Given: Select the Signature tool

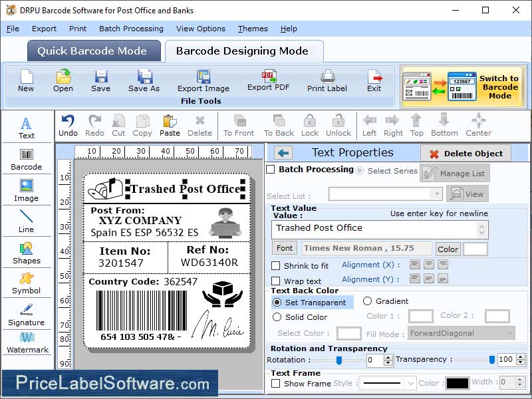Looking at the screenshot, I should [27, 315].
